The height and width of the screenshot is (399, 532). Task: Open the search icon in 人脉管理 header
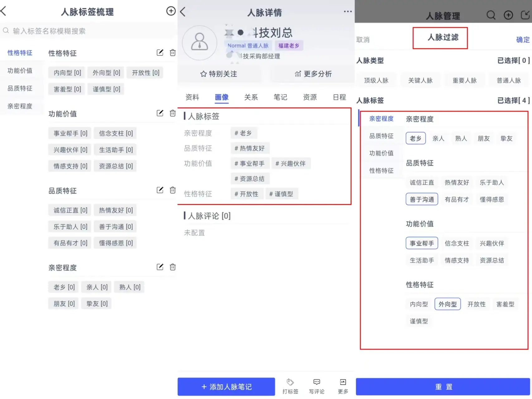pyautogui.click(x=491, y=15)
